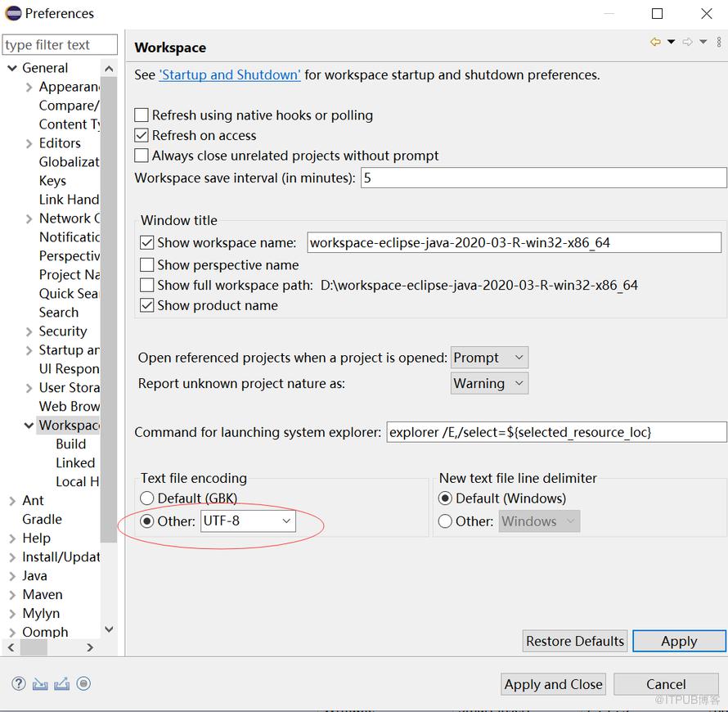This screenshot has width=728, height=712.
Task: Click the tree horizontal scrollbar thumb
Action: coord(34,647)
